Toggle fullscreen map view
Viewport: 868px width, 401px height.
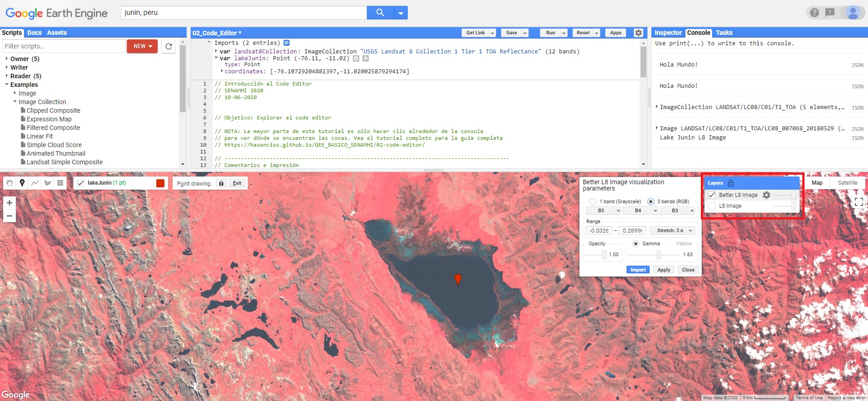point(859,202)
